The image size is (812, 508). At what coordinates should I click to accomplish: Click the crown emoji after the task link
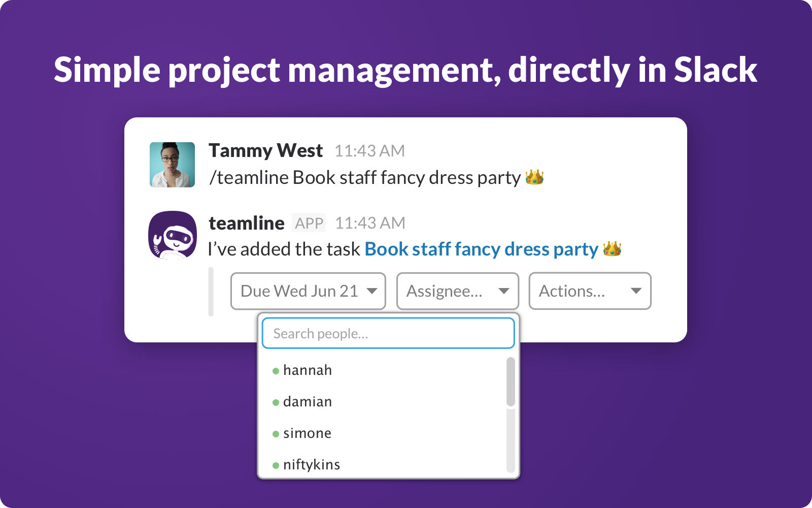click(612, 249)
